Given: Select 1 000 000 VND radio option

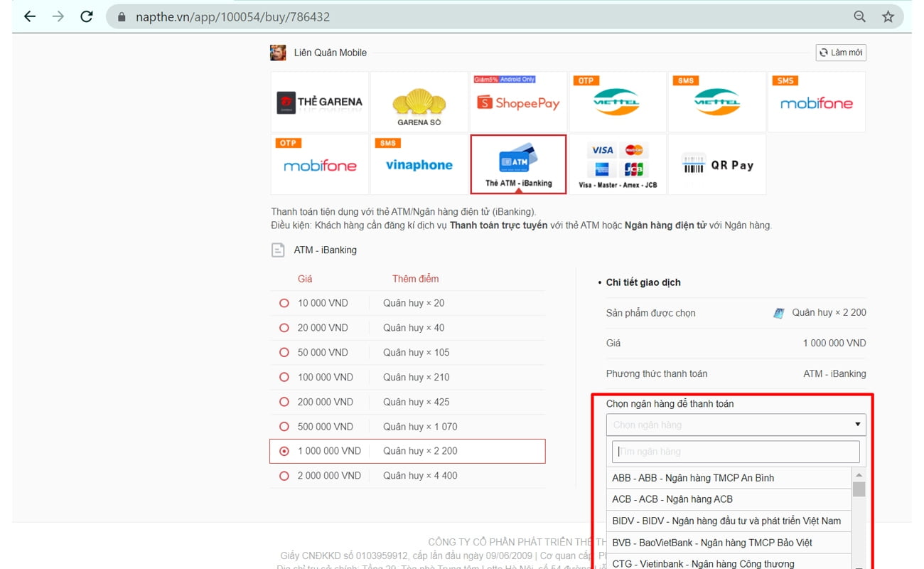Looking at the screenshot, I should click(284, 451).
